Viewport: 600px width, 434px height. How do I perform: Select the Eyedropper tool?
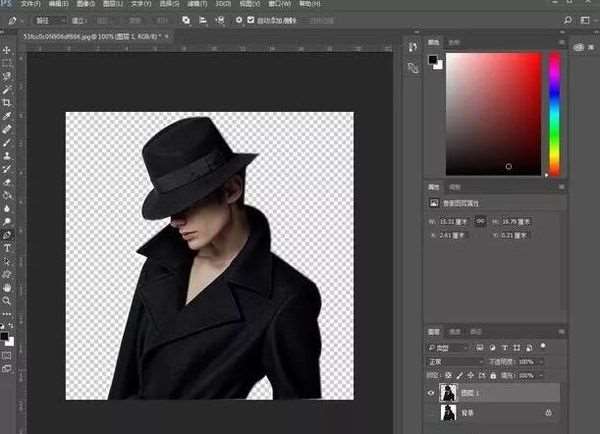(7, 116)
